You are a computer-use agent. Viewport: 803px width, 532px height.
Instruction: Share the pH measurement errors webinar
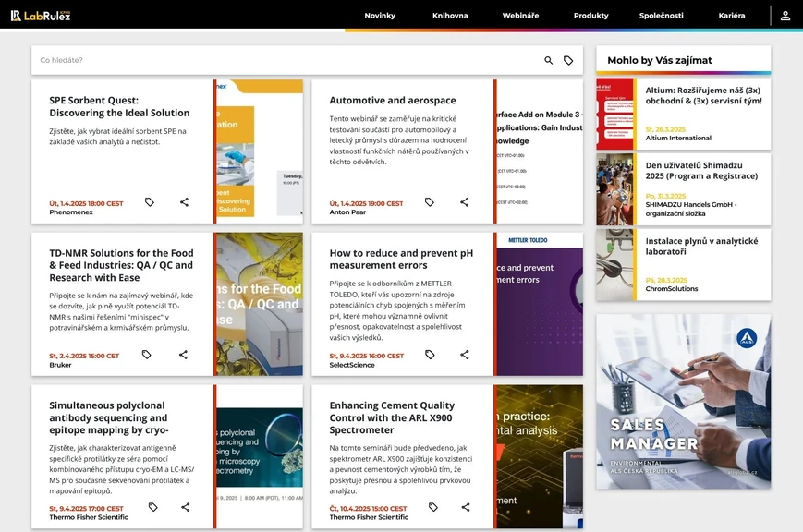(x=464, y=354)
